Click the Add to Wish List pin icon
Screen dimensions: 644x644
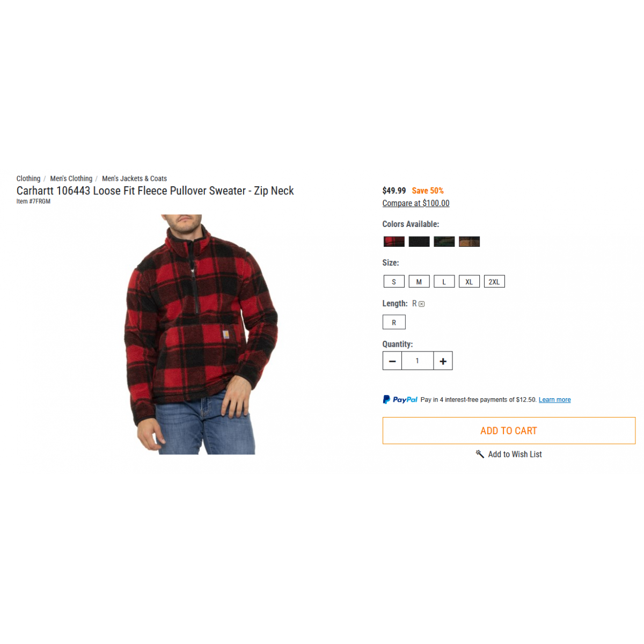(x=480, y=454)
